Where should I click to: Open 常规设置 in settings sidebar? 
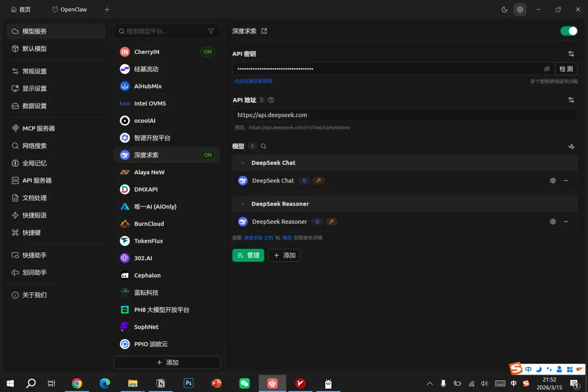56,71
